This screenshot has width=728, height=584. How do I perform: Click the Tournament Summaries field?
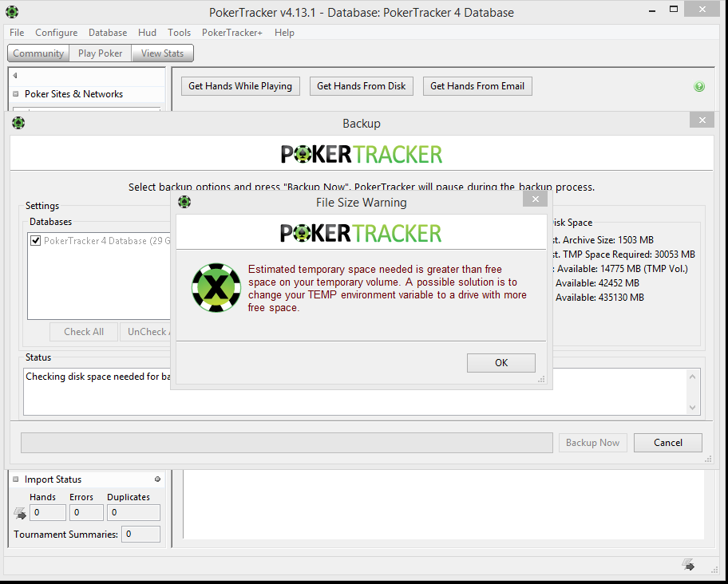(140, 534)
